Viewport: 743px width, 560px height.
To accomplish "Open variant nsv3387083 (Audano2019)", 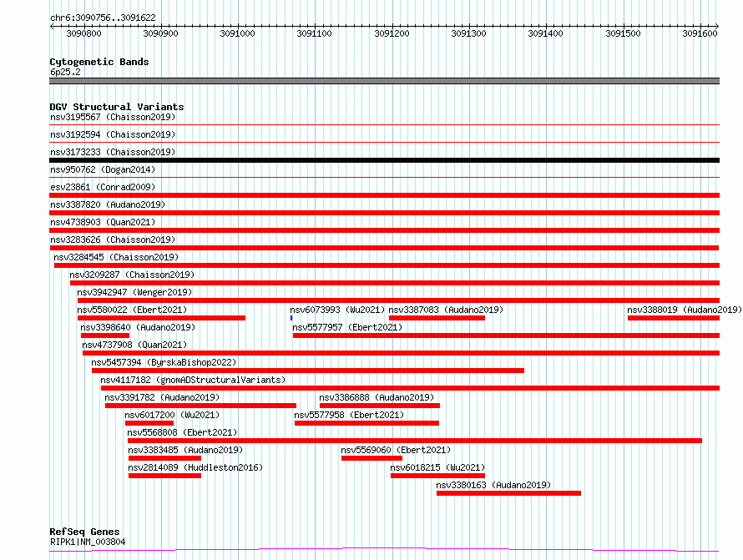I will (446, 310).
